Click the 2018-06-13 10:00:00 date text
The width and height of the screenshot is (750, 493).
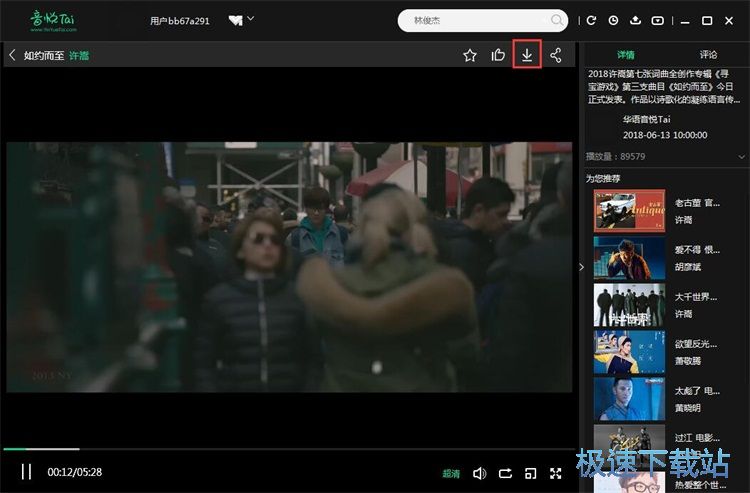click(665, 135)
